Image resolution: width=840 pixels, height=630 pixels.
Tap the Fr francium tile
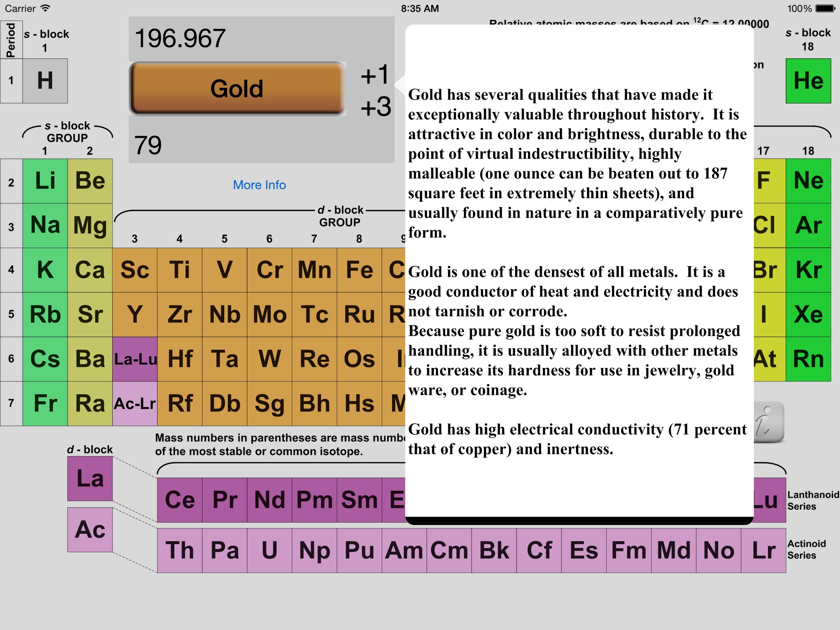45,404
